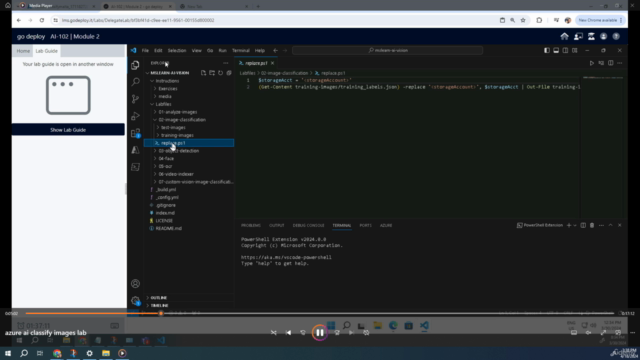Expand the TIMELINE section
The width and height of the screenshot is (640, 360).
pos(160,305)
